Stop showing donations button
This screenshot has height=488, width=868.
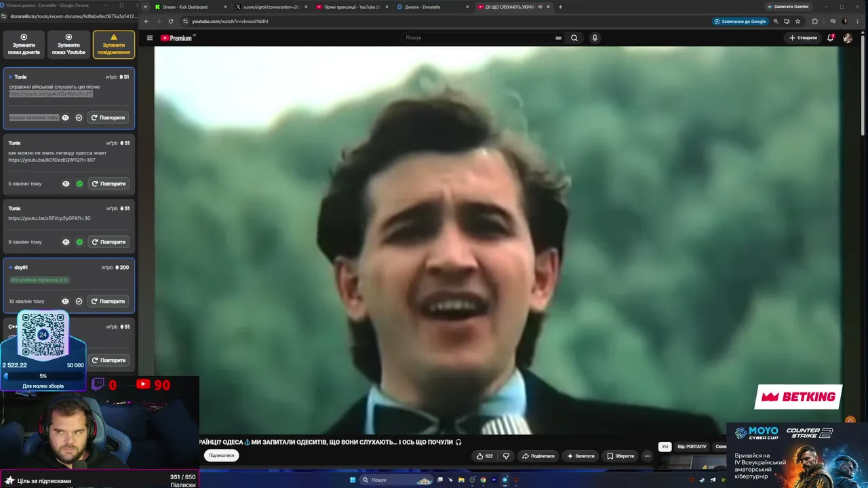tap(24, 45)
